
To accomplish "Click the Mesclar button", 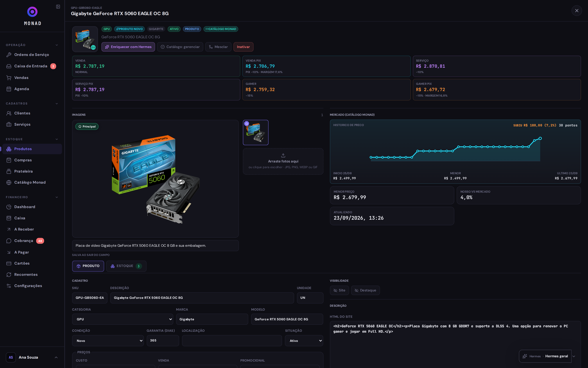I will (218, 47).
